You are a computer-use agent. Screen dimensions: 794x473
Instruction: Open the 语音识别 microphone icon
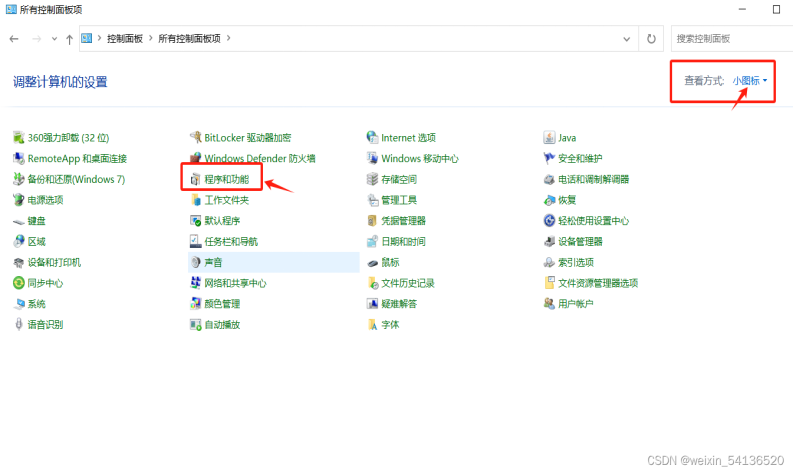(19, 324)
